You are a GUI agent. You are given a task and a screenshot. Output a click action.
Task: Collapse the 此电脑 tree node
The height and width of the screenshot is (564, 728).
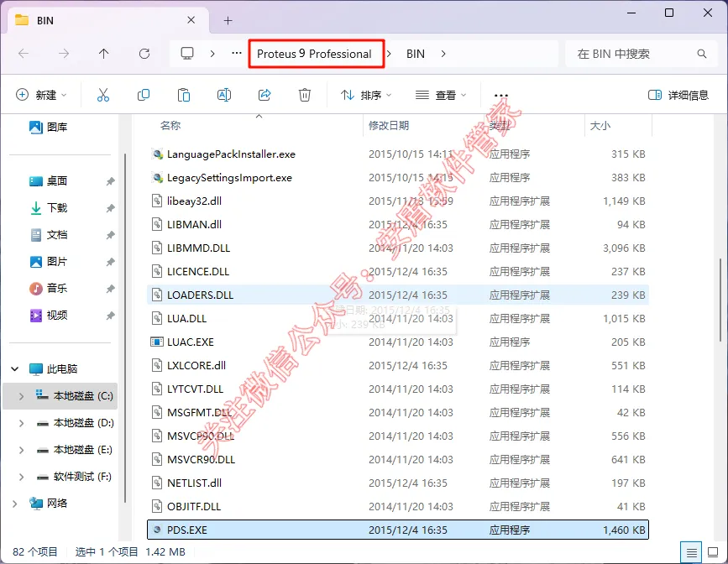[15, 369]
